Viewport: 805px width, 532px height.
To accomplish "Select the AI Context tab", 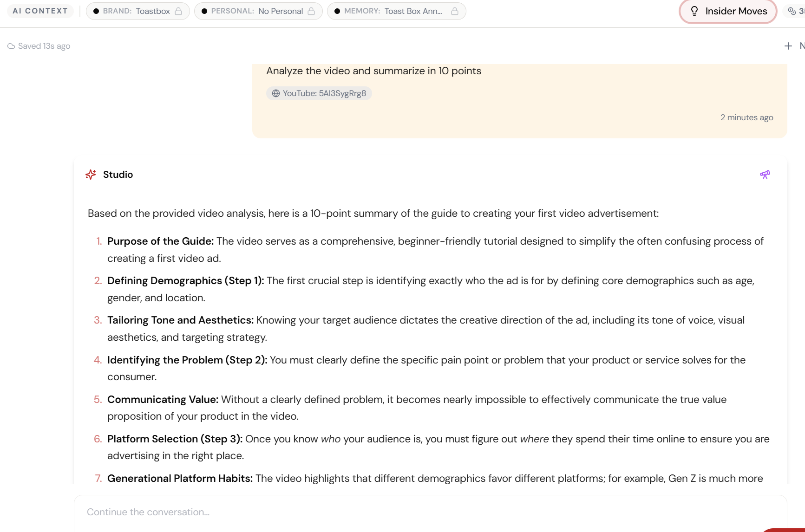I will coord(40,11).
